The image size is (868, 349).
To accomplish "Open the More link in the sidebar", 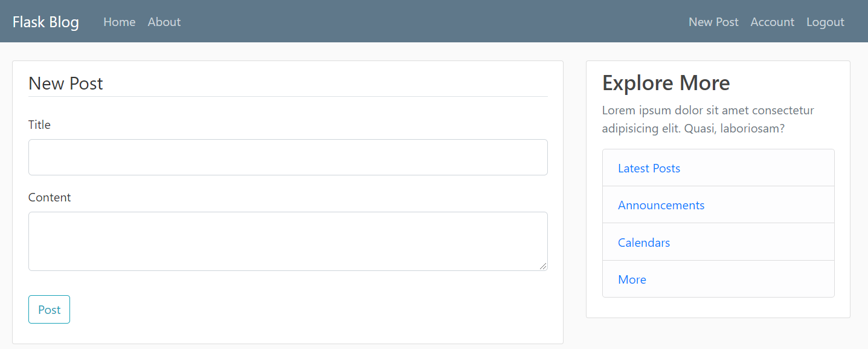I will [632, 279].
